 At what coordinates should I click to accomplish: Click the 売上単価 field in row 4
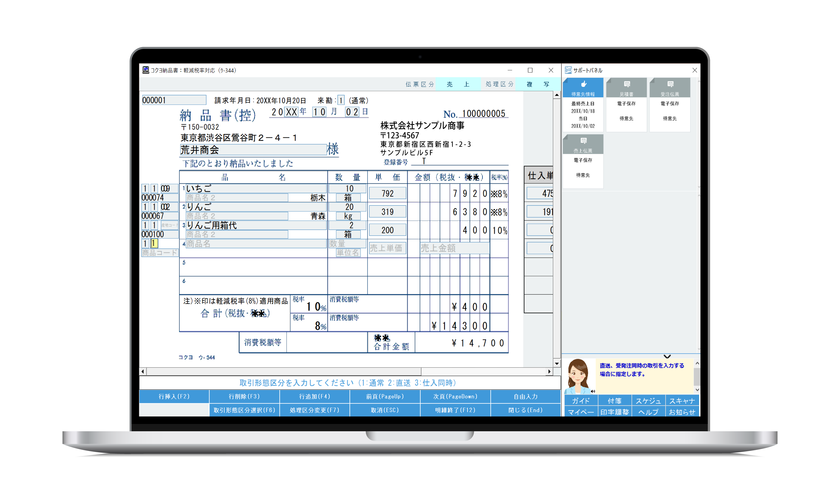point(387,248)
